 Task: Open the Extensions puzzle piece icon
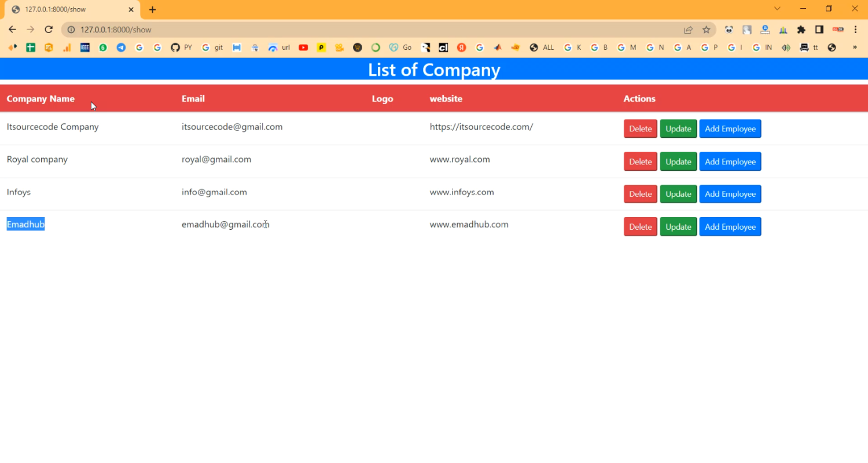pyautogui.click(x=801, y=30)
